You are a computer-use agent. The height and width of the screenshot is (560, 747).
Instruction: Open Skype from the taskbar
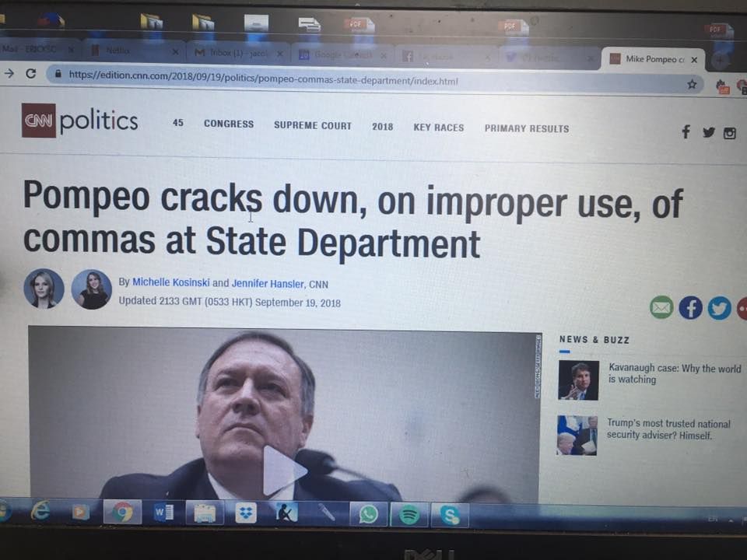450,515
